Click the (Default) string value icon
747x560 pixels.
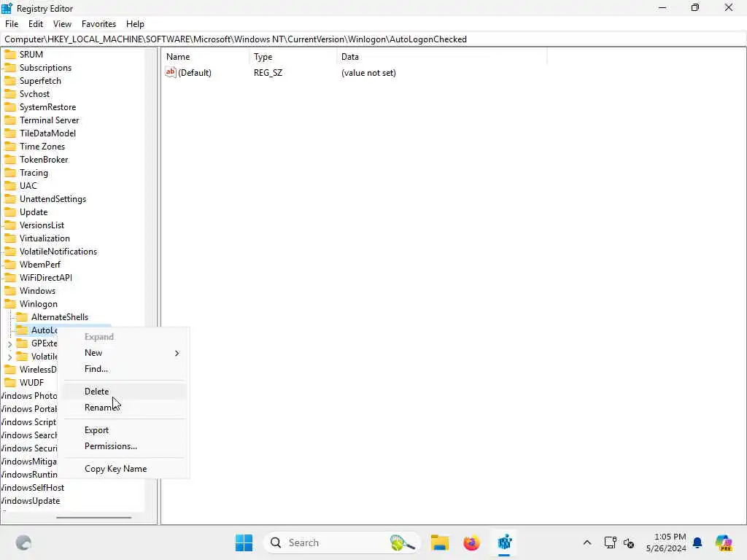point(171,72)
